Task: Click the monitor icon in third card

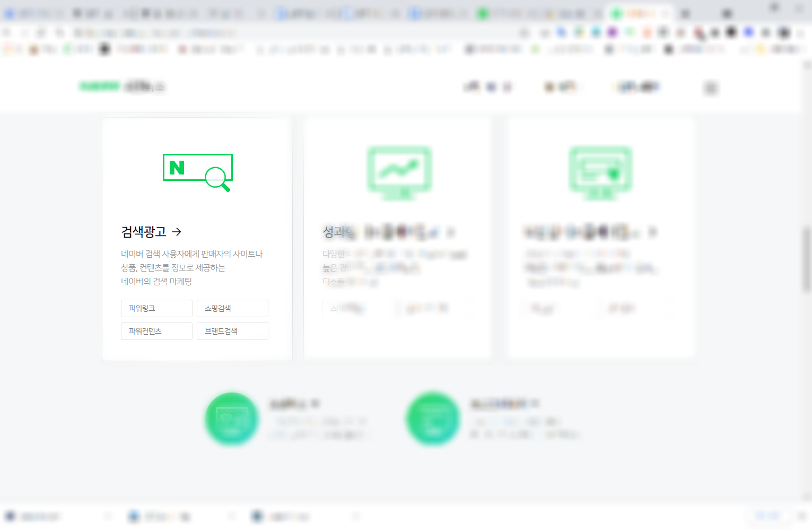Action: [x=601, y=173]
